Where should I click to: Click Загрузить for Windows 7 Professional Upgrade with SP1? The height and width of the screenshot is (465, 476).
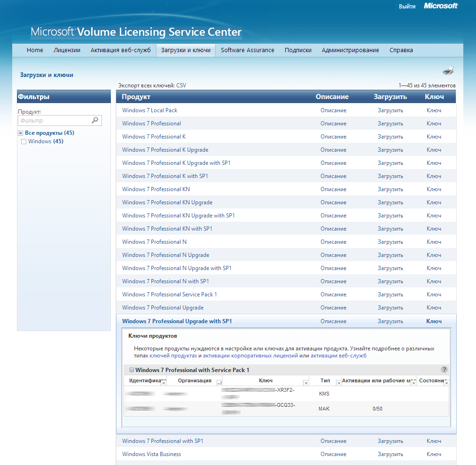pyautogui.click(x=390, y=321)
